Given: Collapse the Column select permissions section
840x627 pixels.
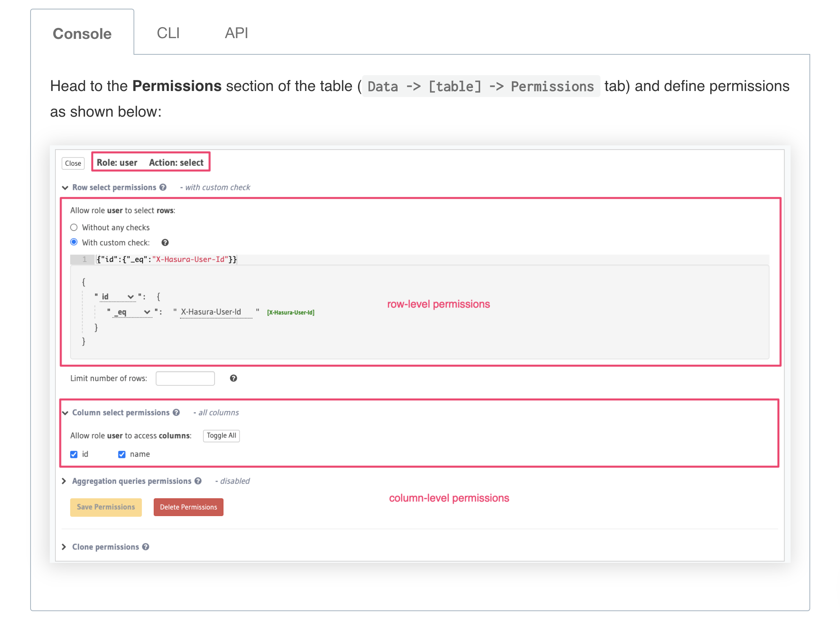Looking at the screenshot, I should (65, 413).
